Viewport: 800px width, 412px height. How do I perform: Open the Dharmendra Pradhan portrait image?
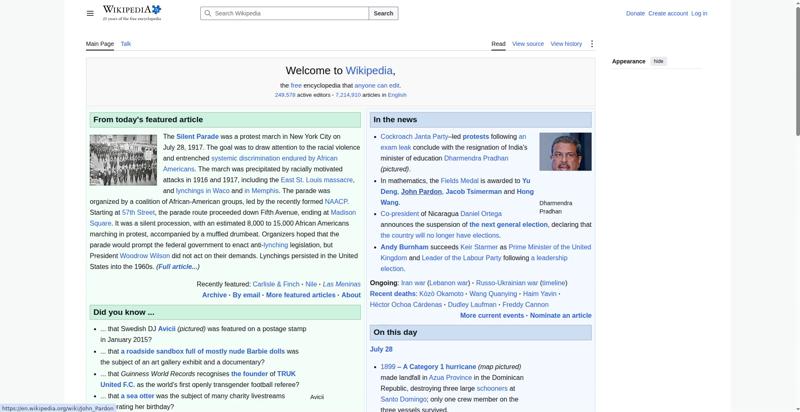(565, 152)
